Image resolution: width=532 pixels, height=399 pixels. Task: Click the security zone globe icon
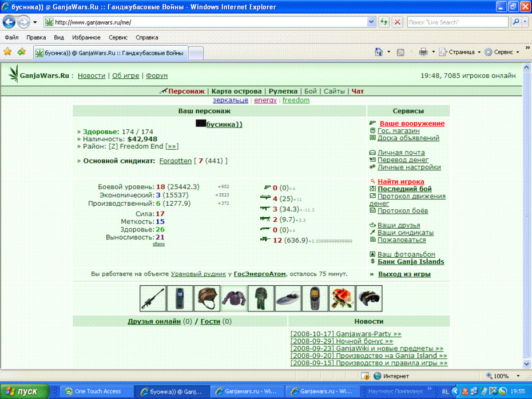378,376
